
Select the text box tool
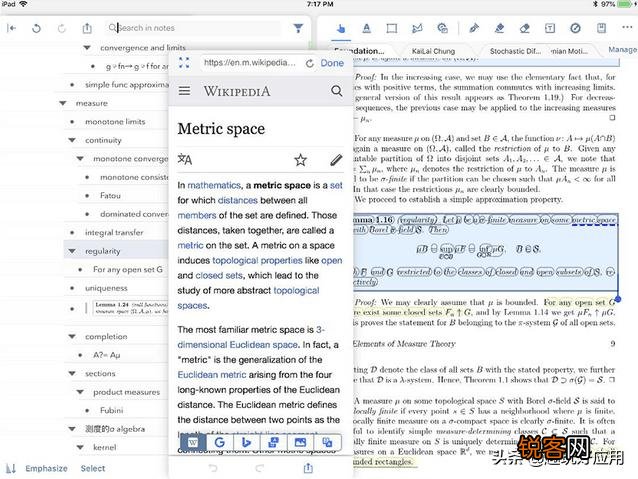pos(550,28)
